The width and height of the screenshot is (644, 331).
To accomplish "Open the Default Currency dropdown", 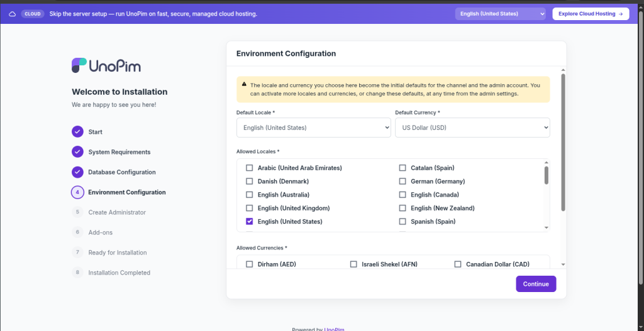I will pos(472,128).
